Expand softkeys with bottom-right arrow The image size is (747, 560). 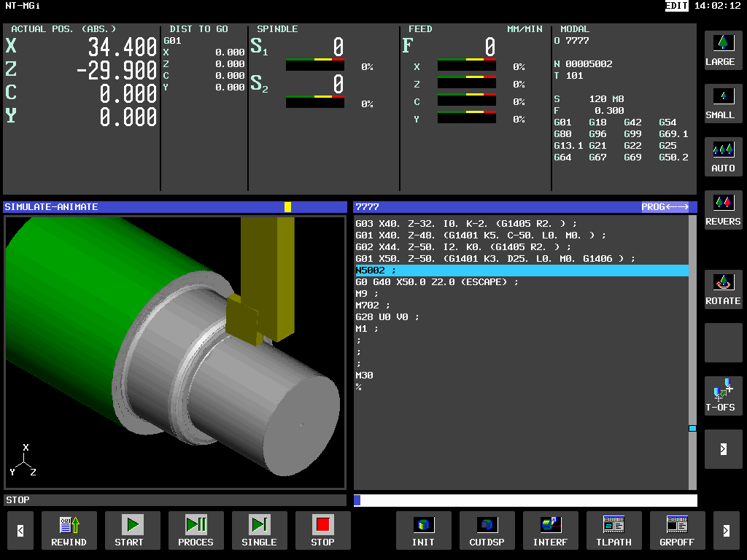coord(726,530)
